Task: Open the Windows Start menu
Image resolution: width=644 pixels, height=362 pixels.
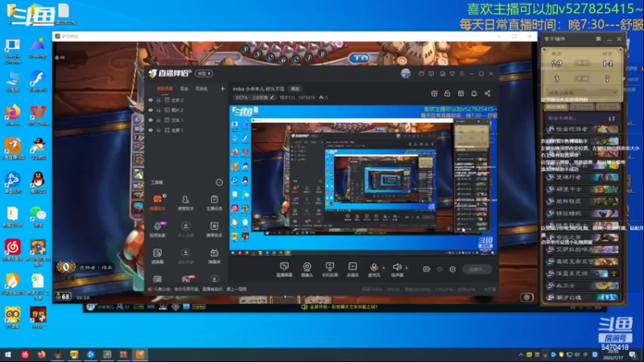Action: tap(8, 355)
